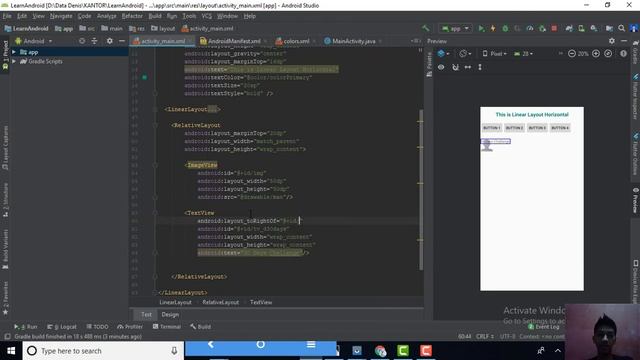Click the editor vertical scrollbar
The height and width of the screenshot is (360, 640).
click(x=420, y=190)
